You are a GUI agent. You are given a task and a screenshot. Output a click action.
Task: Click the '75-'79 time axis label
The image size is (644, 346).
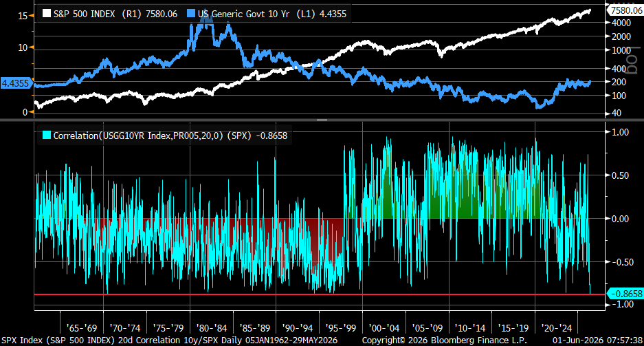[x=168, y=328]
